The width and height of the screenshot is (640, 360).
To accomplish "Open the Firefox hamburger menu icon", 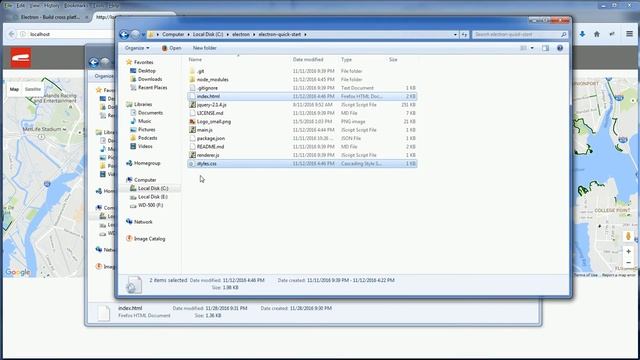I will [x=629, y=34].
